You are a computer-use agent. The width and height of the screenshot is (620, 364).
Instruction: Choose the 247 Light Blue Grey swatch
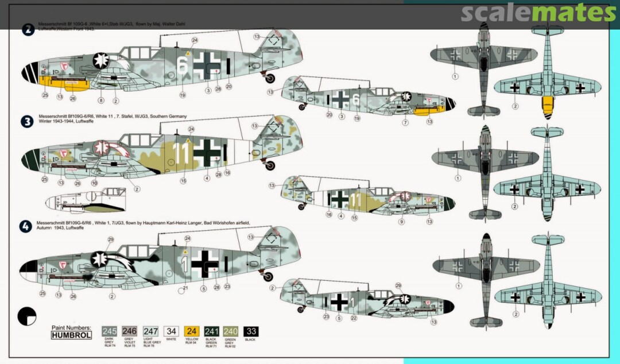(151, 331)
